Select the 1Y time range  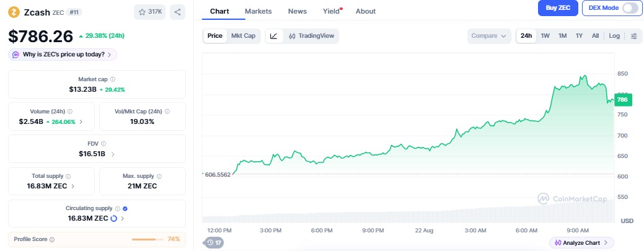click(579, 36)
